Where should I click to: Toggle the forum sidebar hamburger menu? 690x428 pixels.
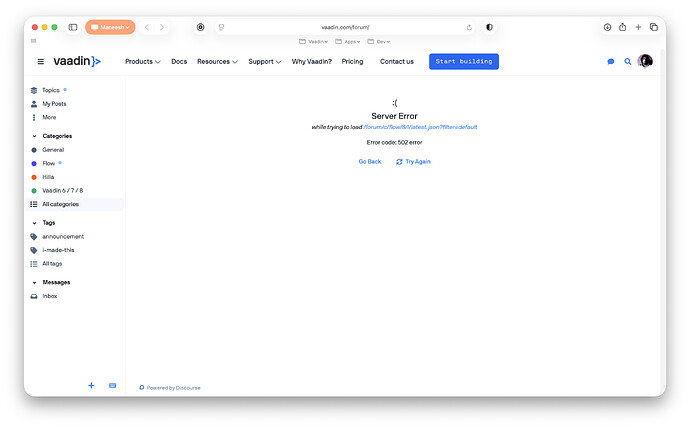pos(41,61)
